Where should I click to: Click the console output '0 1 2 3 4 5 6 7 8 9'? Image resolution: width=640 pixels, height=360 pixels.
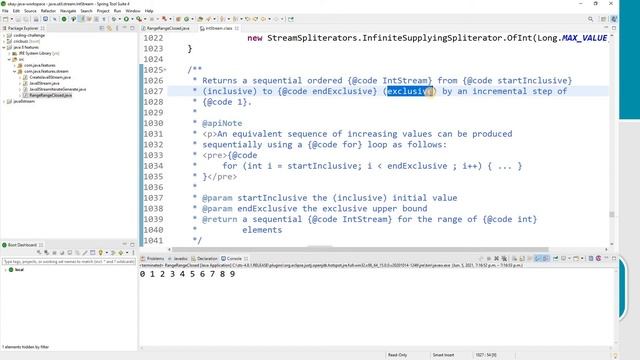click(x=187, y=274)
